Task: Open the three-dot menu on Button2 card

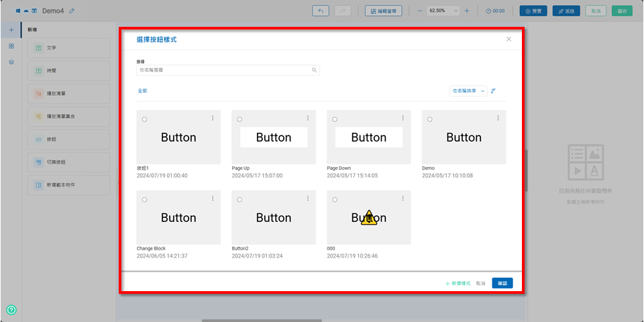Action: pyautogui.click(x=308, y=199)
